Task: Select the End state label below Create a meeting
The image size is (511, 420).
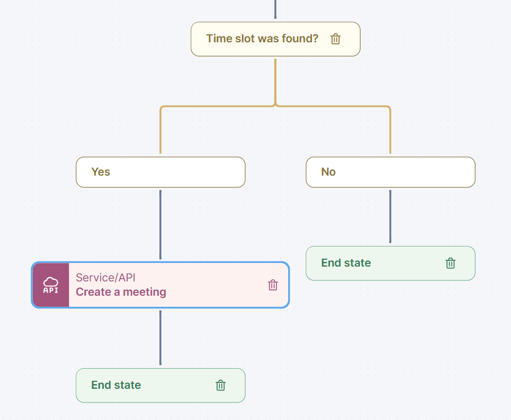Action: [116, 385]
